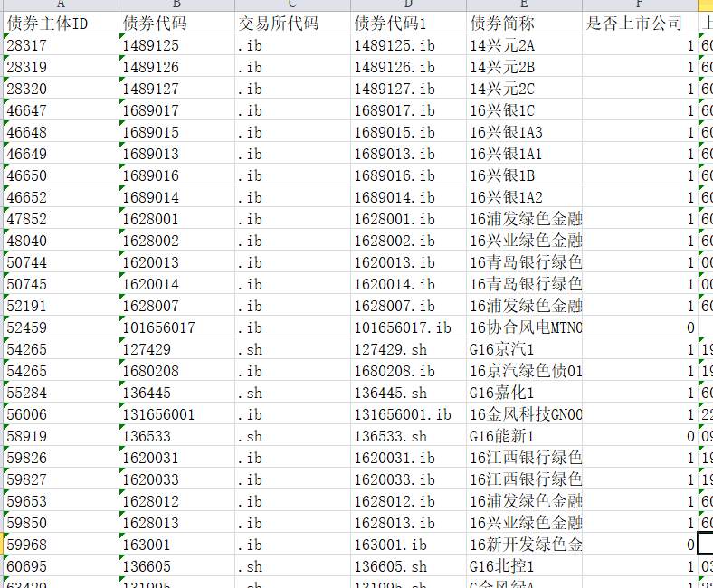Screen dimensions: 713x588
Task: Select column A header
Action: (x=60, y=5)
